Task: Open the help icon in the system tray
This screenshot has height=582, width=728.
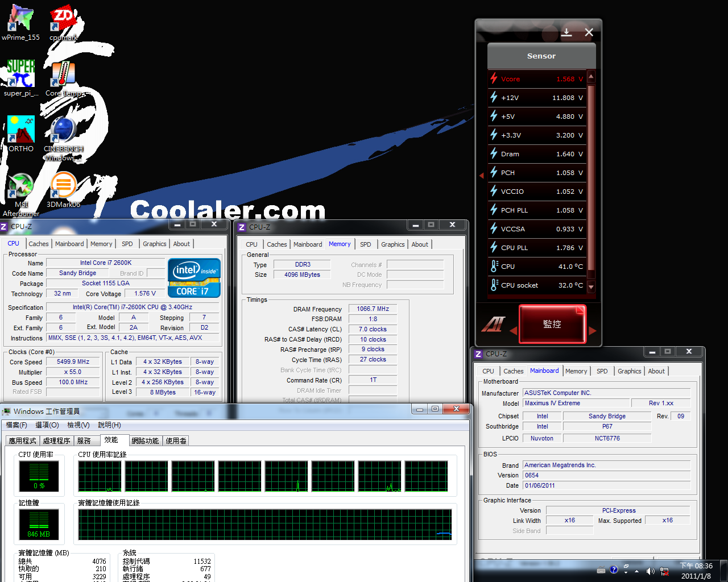Action: point(614,569)
